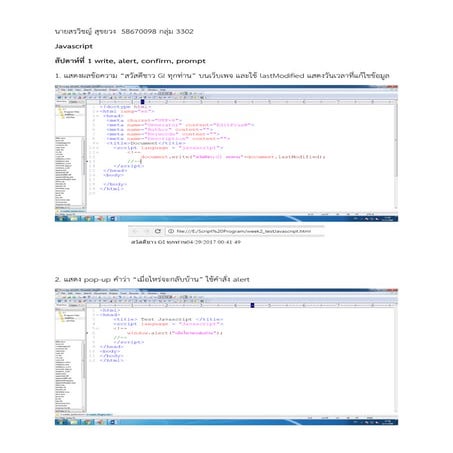This screenshot has width=453, height=453.
Task: Select the Program Files folder in the lastModified screenshot's tree
Action: (x=70, y=112)
